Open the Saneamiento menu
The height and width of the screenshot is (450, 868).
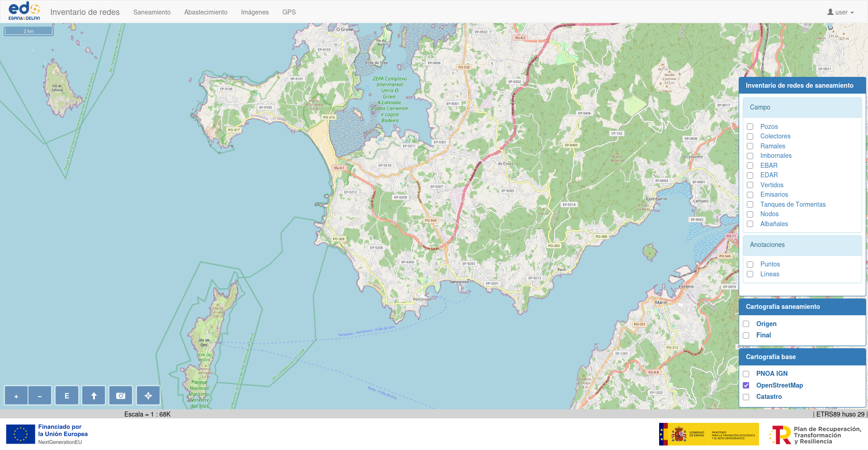152,12
